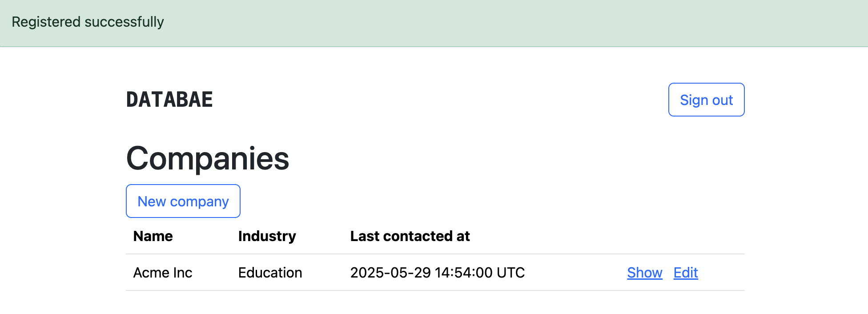Click the word Registered in banner
Viewport: 868px width, 314px height.
46,22
